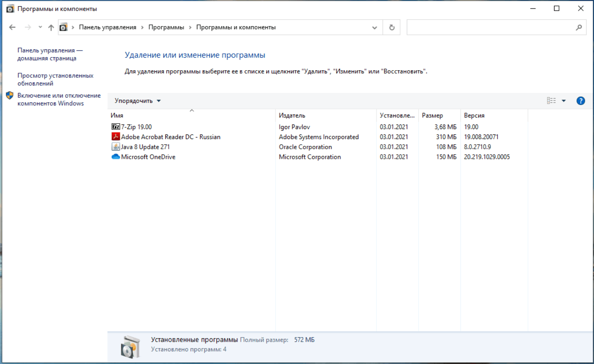Click the Shield icon for Windows components

(10, 95)
